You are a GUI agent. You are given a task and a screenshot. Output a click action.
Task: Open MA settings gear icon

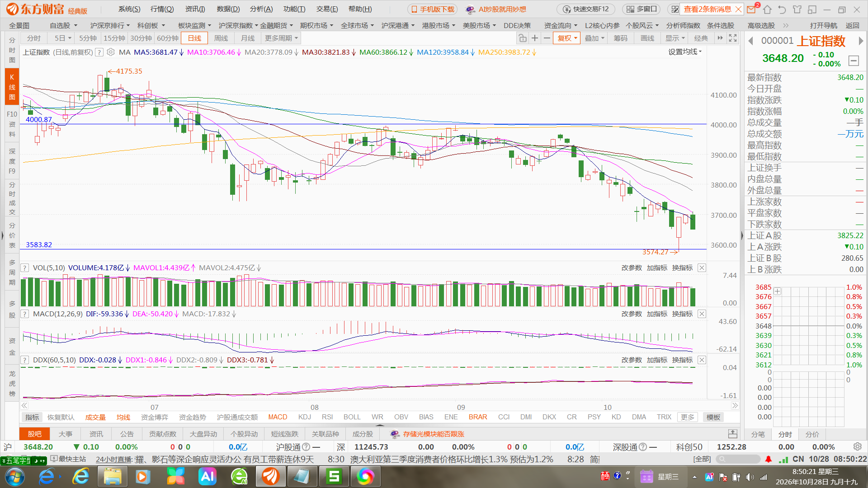pyautogui.click(x=111, y=52)
